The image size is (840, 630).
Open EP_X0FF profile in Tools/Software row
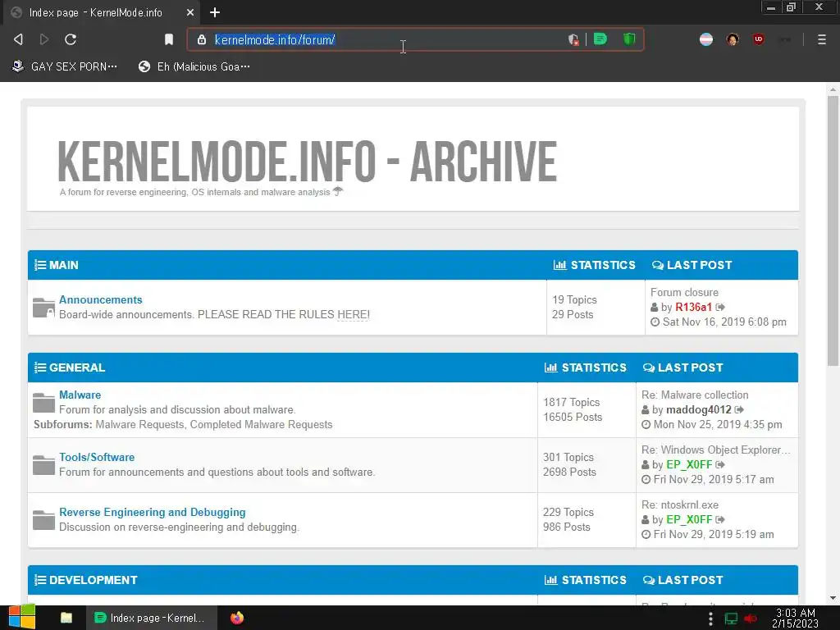click(x=689, y=464)
